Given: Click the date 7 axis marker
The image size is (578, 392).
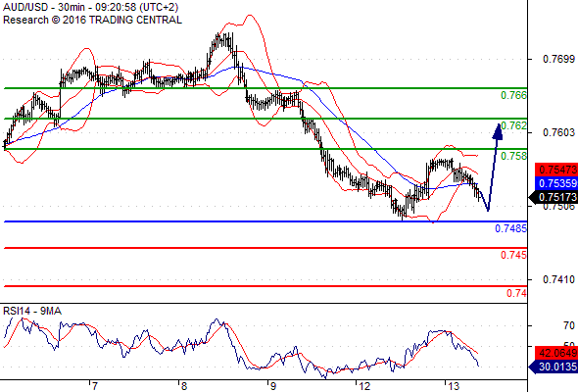Looking at the screenshot, I should pos(95,386).
